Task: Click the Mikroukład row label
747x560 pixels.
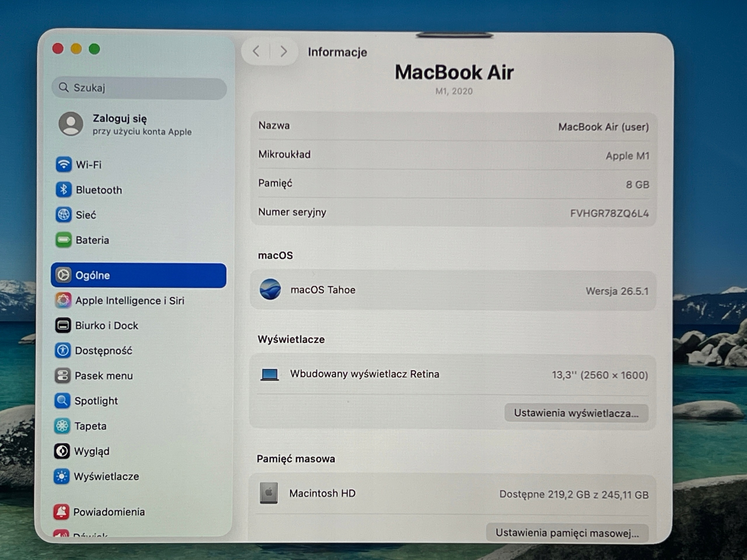Action: click(x=284, y=154)
